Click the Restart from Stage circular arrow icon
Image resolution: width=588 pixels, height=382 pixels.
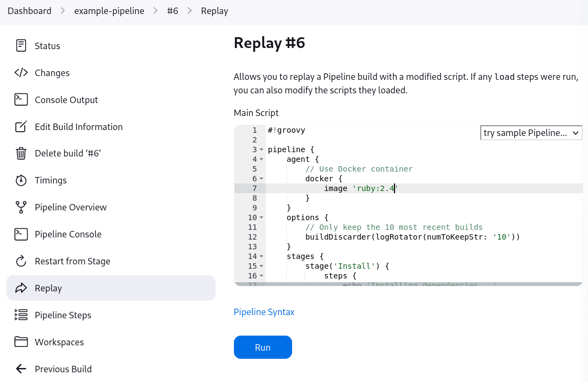[20, 261]
